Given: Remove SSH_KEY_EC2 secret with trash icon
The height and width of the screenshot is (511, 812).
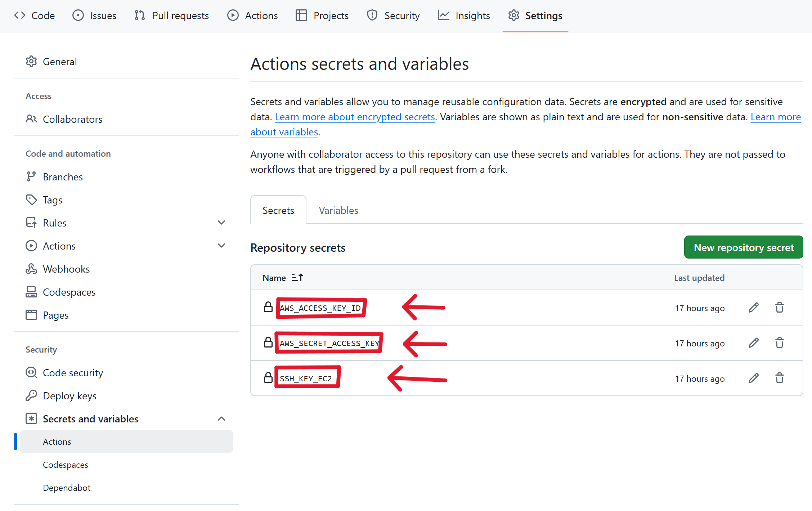Looking at the screenshot, I should tap(779, 378).
